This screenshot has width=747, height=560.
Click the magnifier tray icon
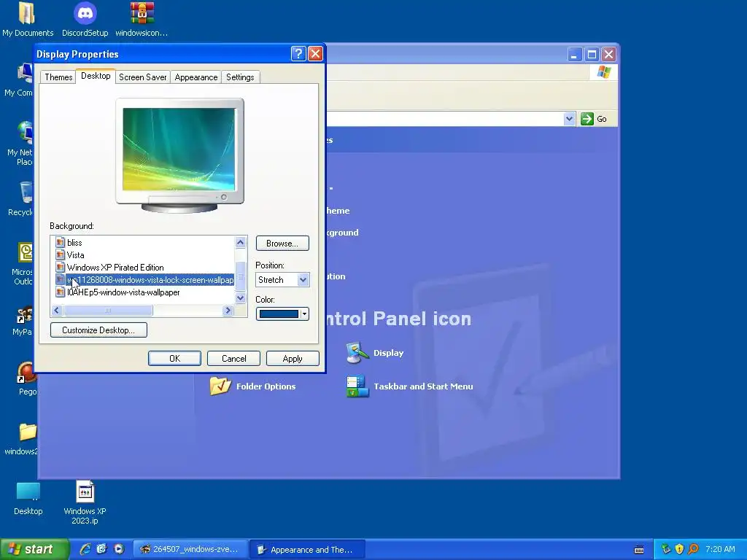pos(693,549)
